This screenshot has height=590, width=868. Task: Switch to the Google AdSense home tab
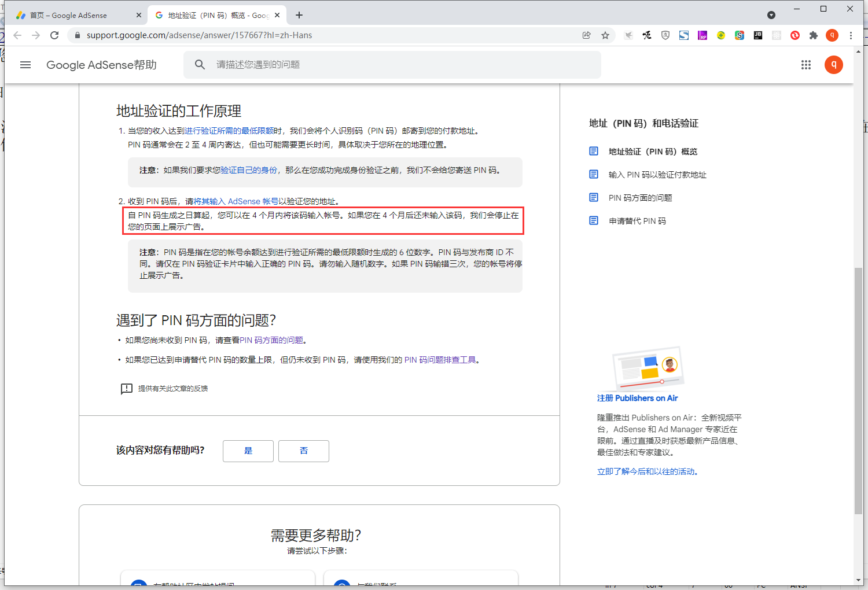75,15
